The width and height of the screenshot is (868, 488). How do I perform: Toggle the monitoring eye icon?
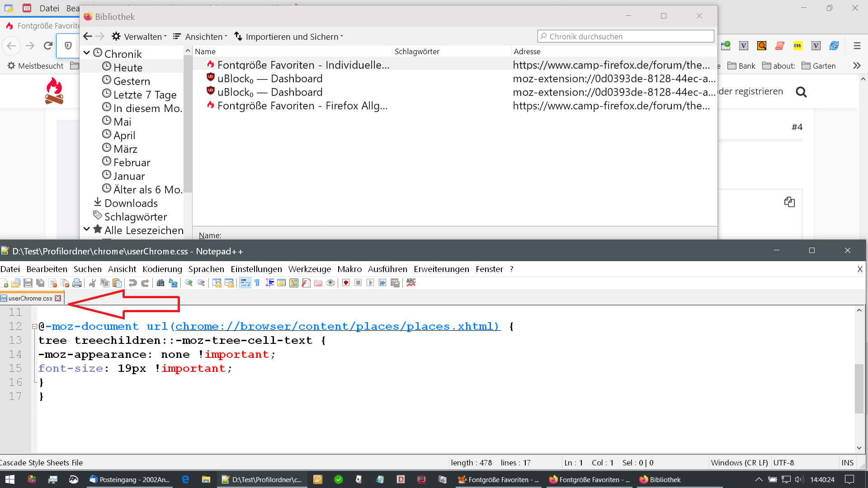point(330,283)
